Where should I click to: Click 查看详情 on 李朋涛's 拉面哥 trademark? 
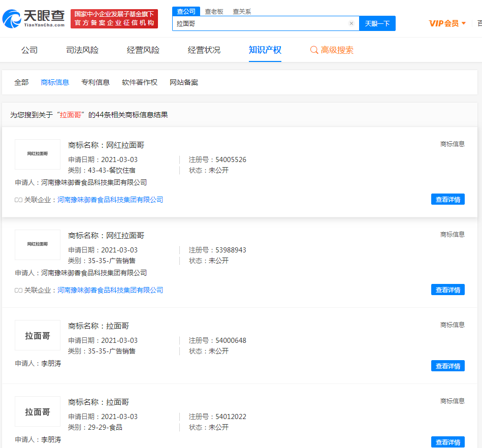pyautogui.click(x=447, y=365)
